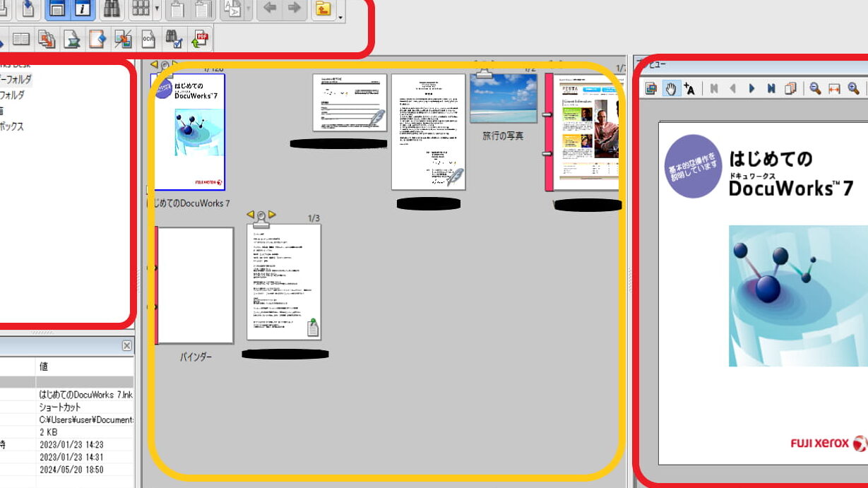Image resolution: width=868 pixels, height=488 pixels.
Task: Go to the next page in preview
Action: tap(751, 88)
